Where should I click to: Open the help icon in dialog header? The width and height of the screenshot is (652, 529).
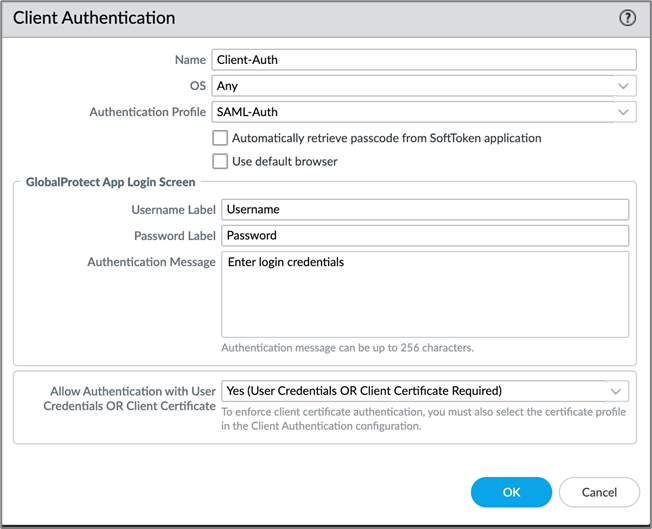[627, 18]
